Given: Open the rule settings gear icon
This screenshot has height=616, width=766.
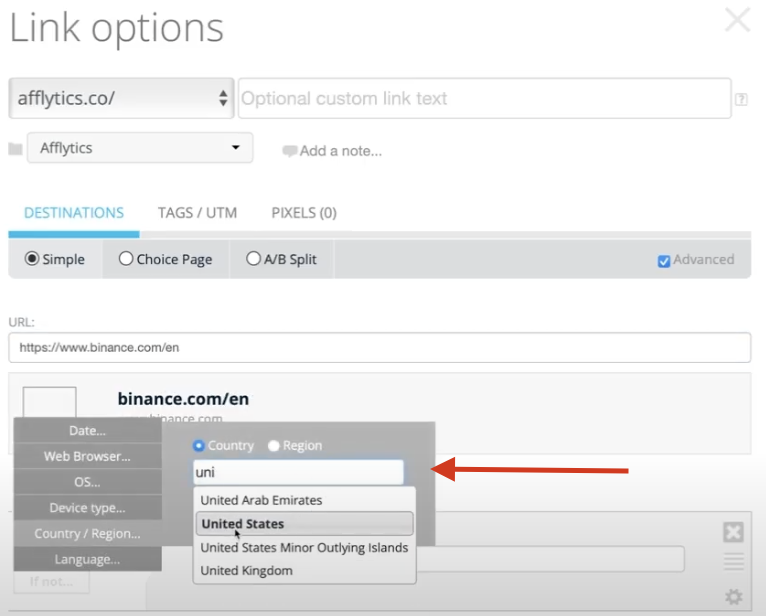Looking at the screenshot, I should (733, 596).
